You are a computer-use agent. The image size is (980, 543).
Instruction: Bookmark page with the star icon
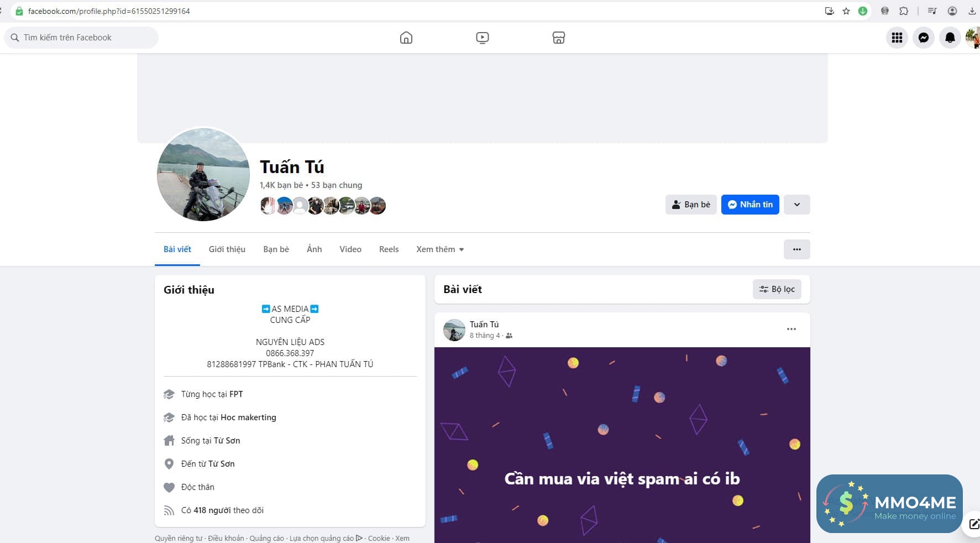(x=846, y=11)
